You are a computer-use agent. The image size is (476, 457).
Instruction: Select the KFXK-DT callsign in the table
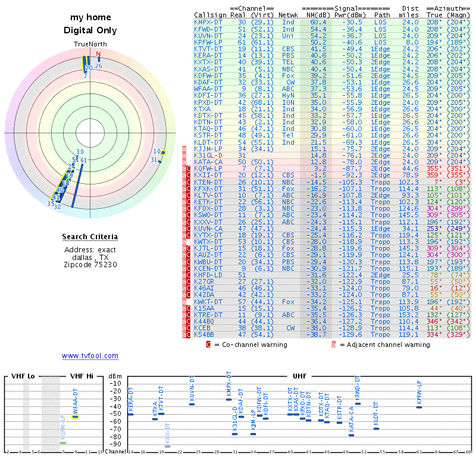point(208,189)
